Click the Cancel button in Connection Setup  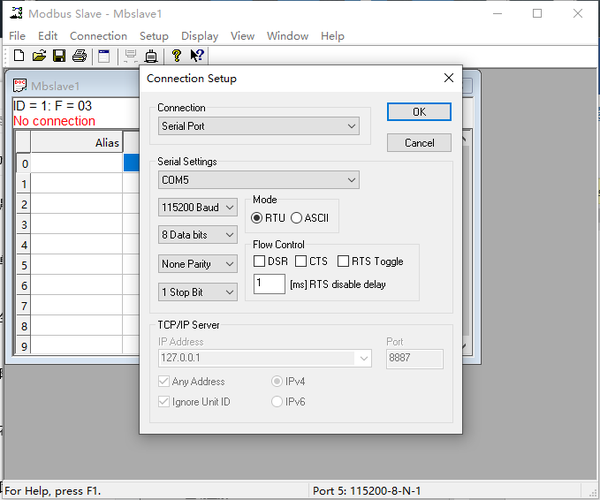coord(419,143)
